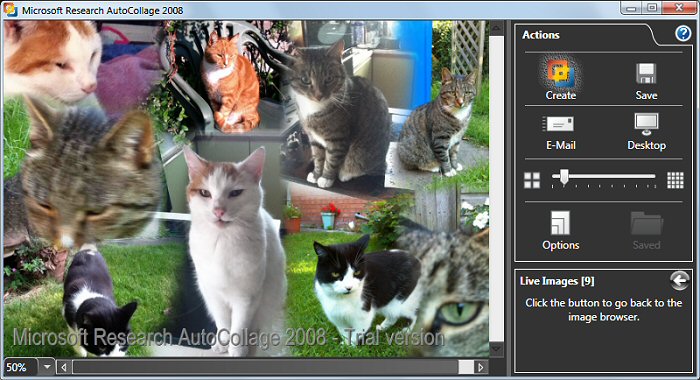Click the fewer-images grid icon left of the slider
Image resolution: width=700 pixels, height=380 pixels.
tap(532, 180)
